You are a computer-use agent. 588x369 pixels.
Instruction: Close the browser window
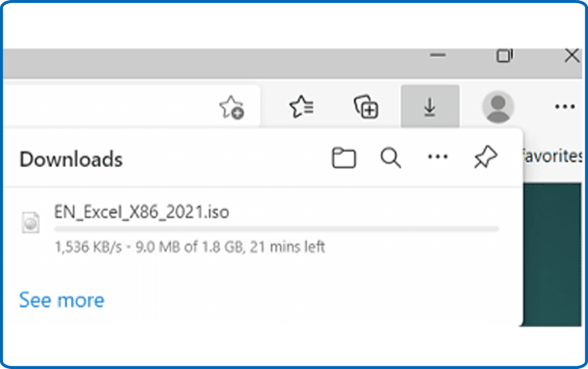pos(572,56)
